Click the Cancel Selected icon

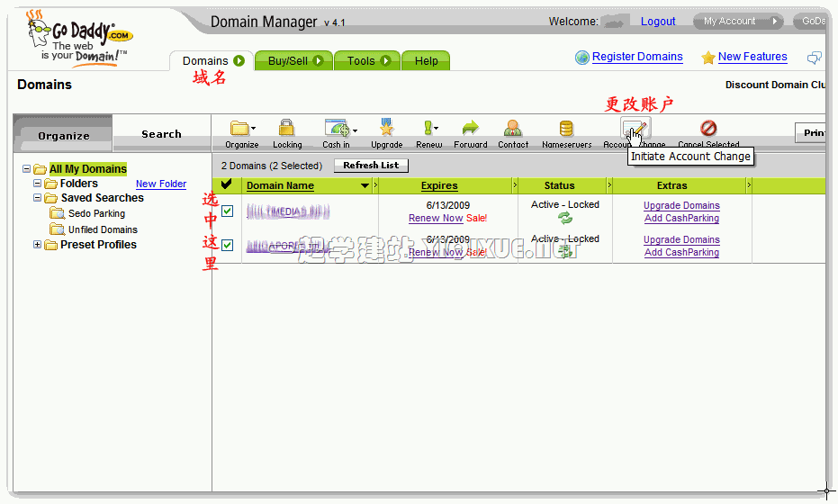pos(708,129)
